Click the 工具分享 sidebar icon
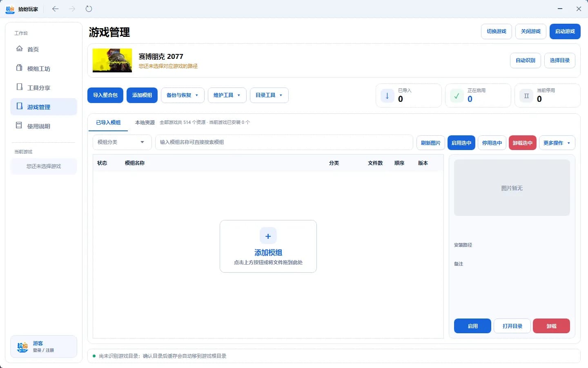This screenshot has height=368, width=588. pos(19,87)
